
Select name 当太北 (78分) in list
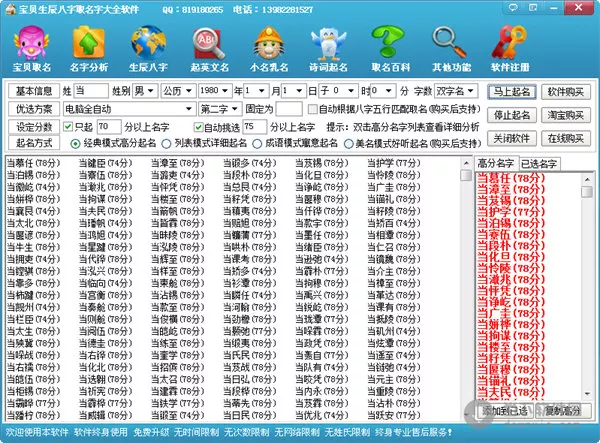(34, 223)
